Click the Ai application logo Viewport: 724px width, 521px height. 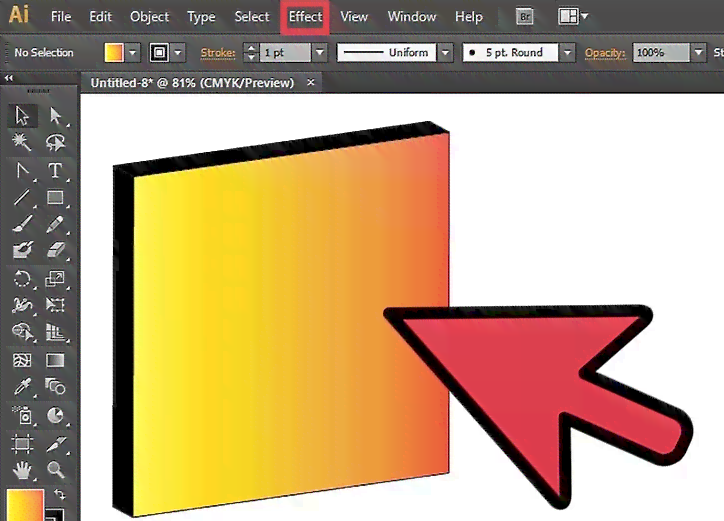pyautogui.click(x=19, y=15)
